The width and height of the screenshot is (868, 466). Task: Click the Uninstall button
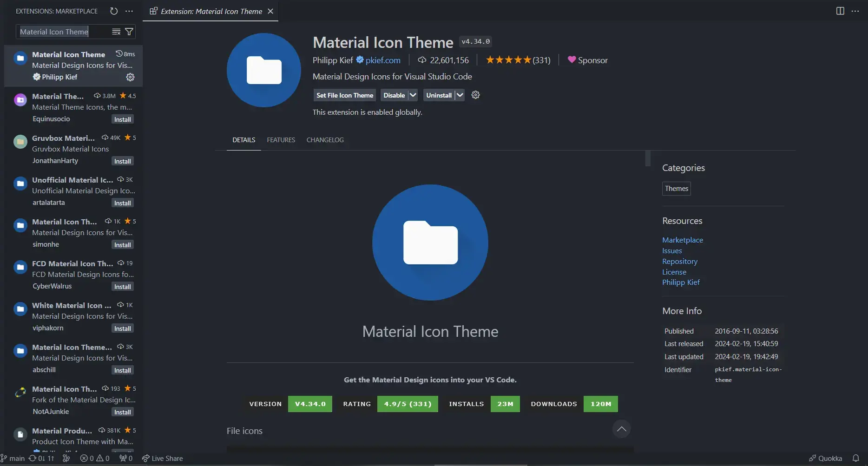click(439, 95)
